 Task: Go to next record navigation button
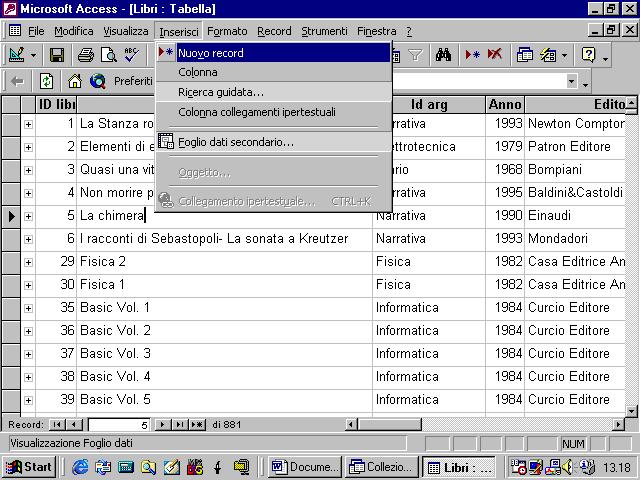tap(163, 424)
